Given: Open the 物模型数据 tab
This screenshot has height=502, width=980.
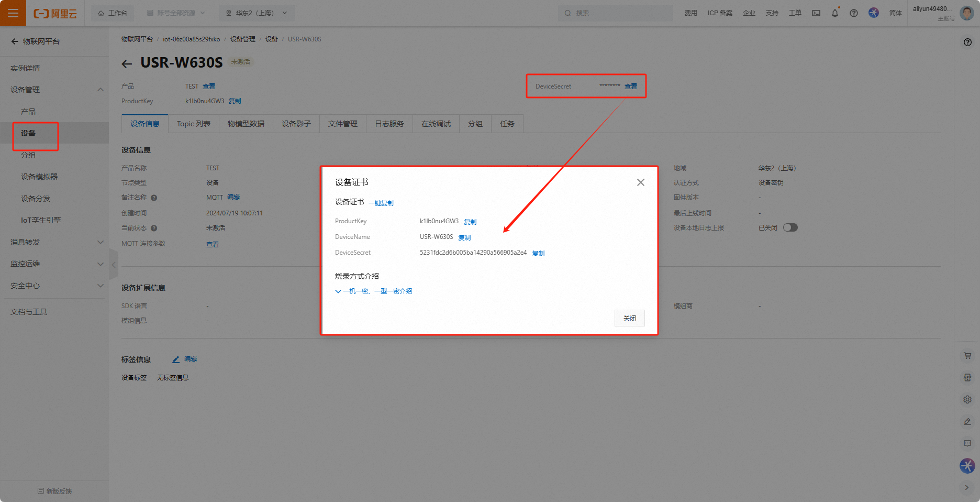Looking at the screenshot, I should 246,124.
